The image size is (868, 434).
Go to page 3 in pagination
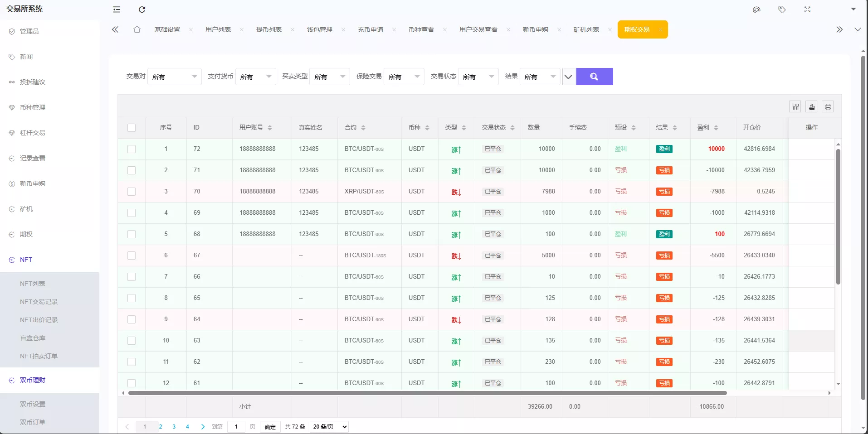(174, 426)
